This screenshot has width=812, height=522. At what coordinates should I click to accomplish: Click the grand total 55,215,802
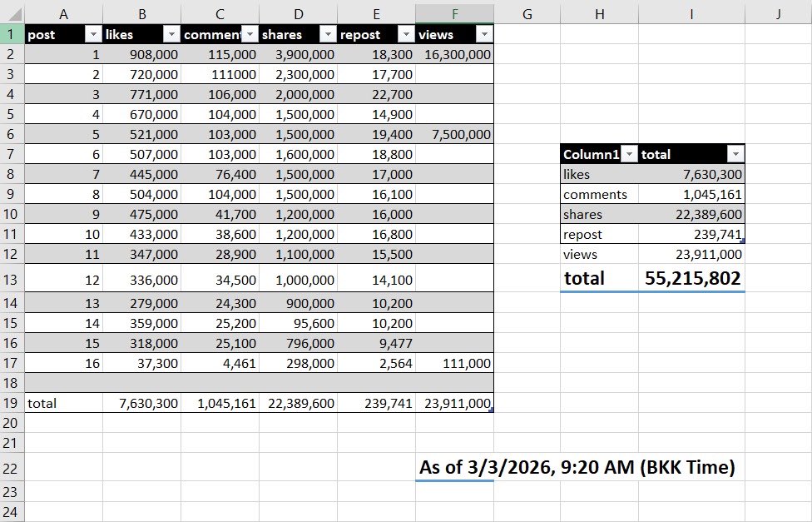tap(692, 278)
